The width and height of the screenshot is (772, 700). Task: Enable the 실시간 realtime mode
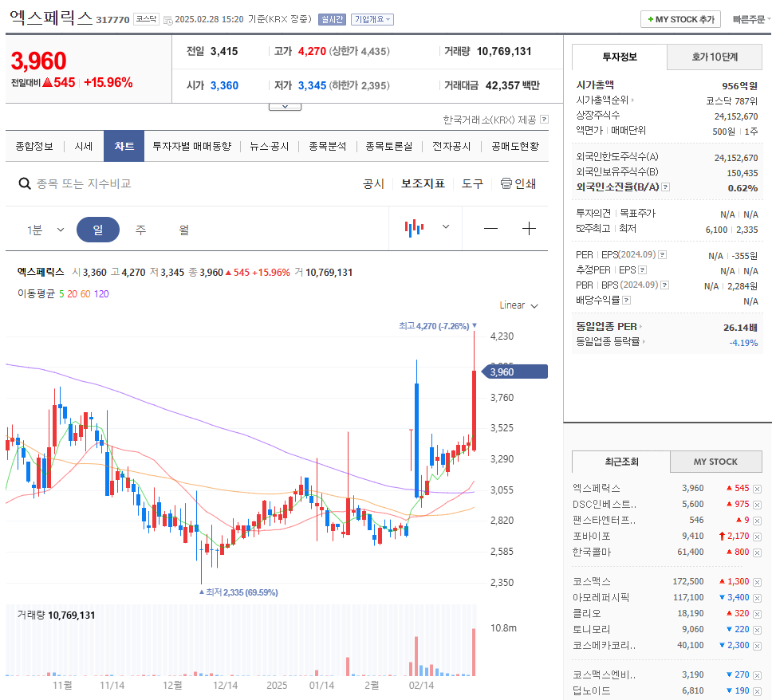(331, 19)
